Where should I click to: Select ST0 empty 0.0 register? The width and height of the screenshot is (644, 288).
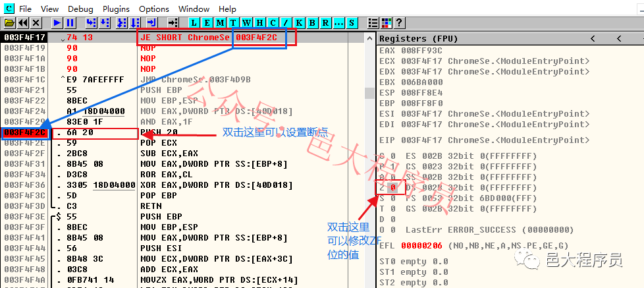tap(414, 261)
